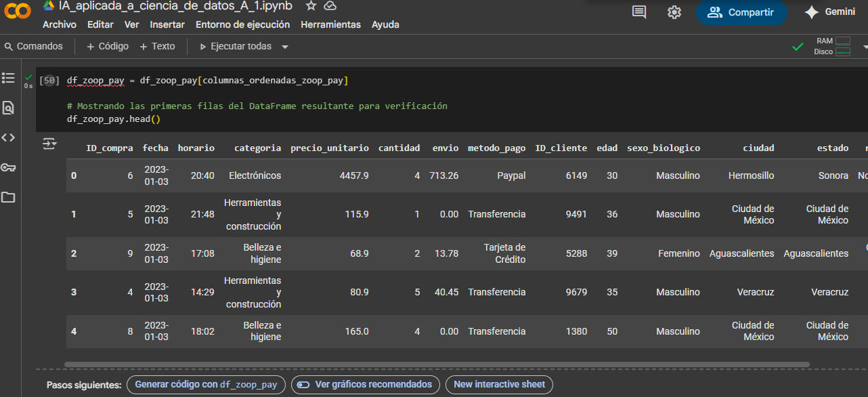Click the Google Drive icon beside the notebook title
868x397 pixels.
[49, 6]
